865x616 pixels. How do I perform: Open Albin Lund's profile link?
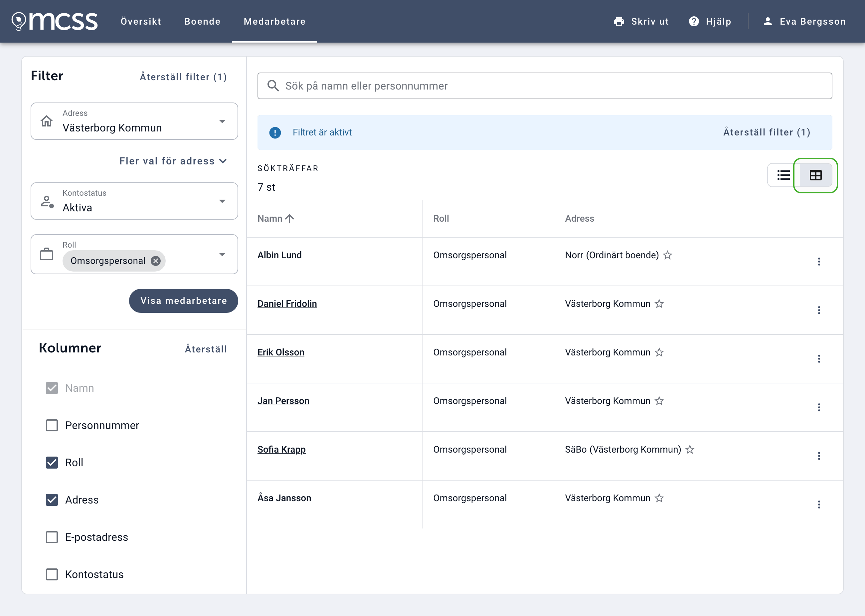(279, 255)
